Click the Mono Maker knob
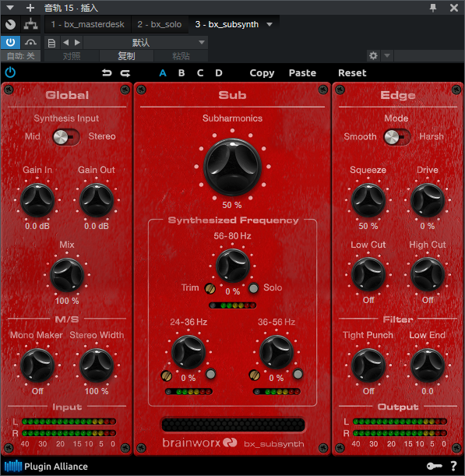Viewport: 465px width, 476px height. pos(37,365)
